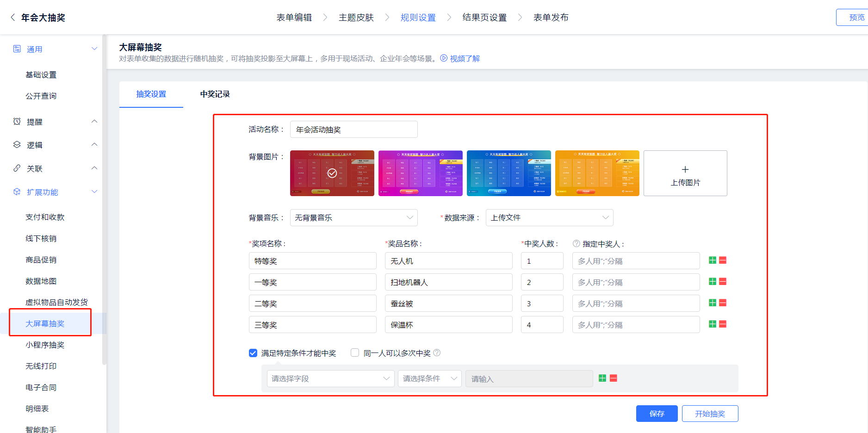Viewport: 868px width, 433px height.
Task: Remove the 三等奖 prize row
Action: [x=723, y=324]
